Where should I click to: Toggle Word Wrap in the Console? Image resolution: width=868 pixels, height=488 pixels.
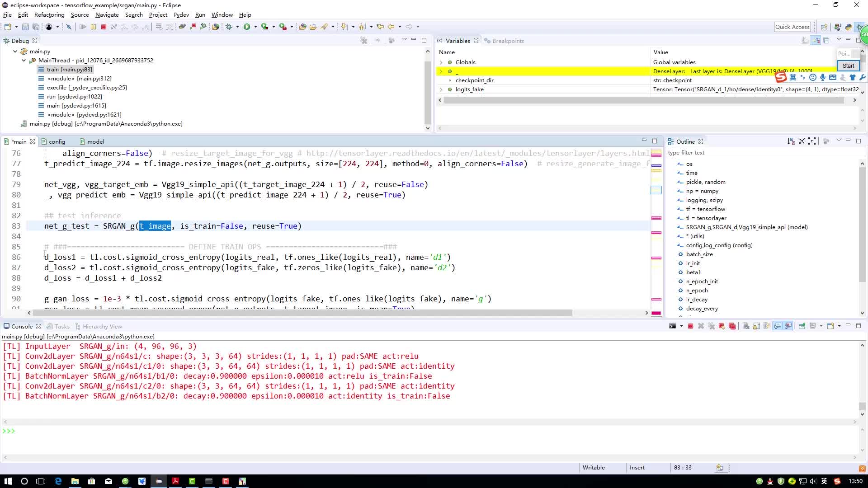tap(767, 326)
